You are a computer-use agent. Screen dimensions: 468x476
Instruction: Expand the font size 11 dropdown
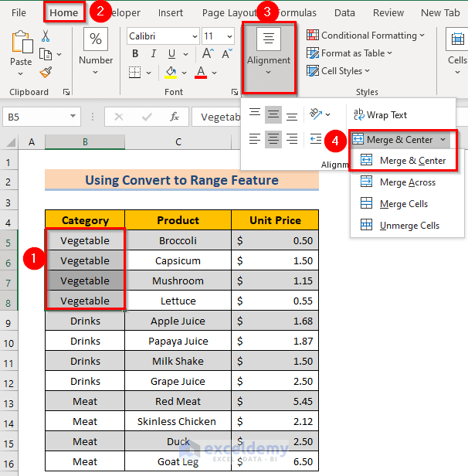point(229,36)
